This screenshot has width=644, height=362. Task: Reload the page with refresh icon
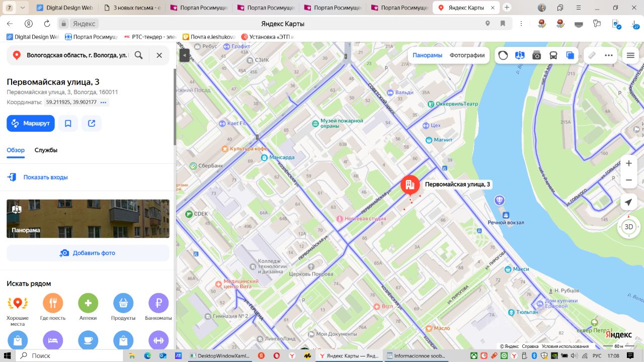(47, 24)
